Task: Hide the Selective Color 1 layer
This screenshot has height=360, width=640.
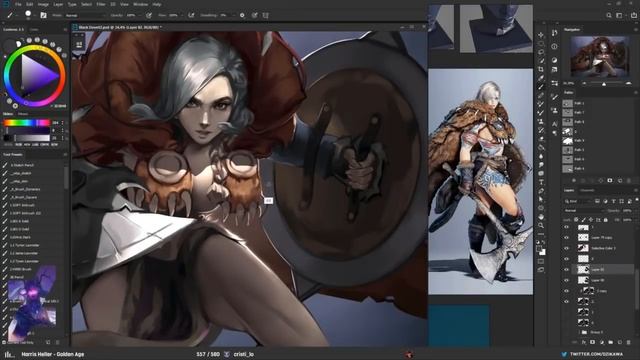Action: coord(567,248)
